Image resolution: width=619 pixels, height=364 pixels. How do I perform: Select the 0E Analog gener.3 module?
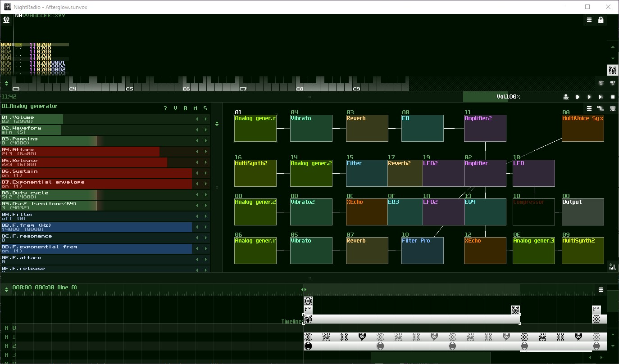[534, 251]
